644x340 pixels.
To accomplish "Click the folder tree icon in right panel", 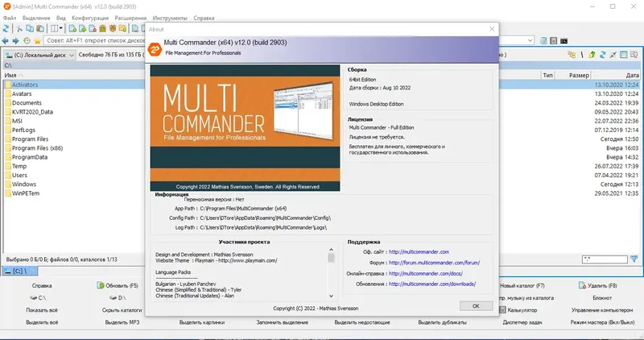I will click(572, 55).
